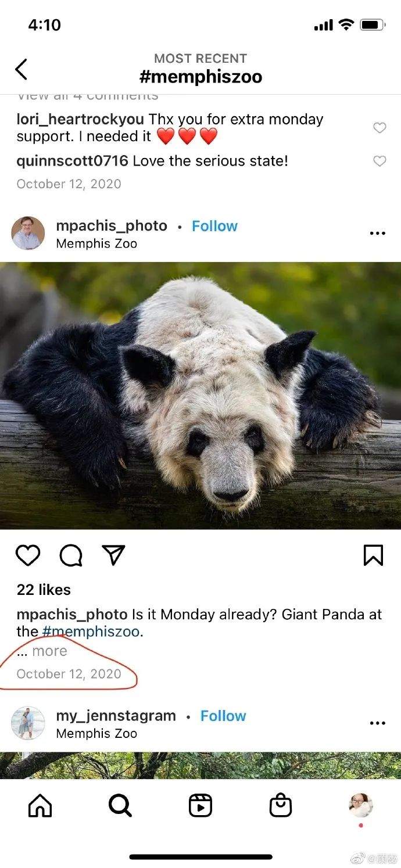Follow my_jennstagram
Screen dimensions: 401x868
[x=223, y=716]
